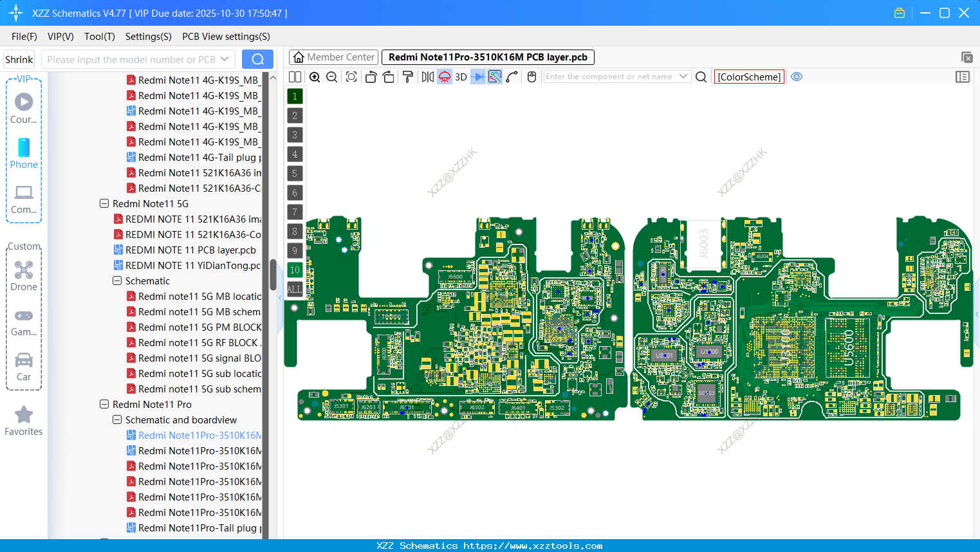The image size is (980, 552).
Task: Toggle the eye visibility icon beside ColorScheme
Action: point(797,77)
